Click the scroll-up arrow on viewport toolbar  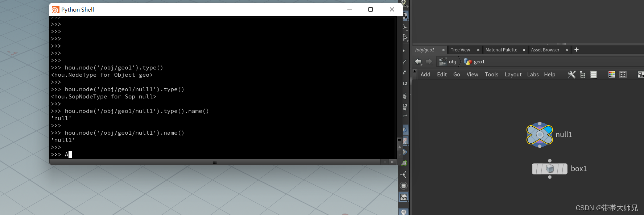[x=400, y=147]
